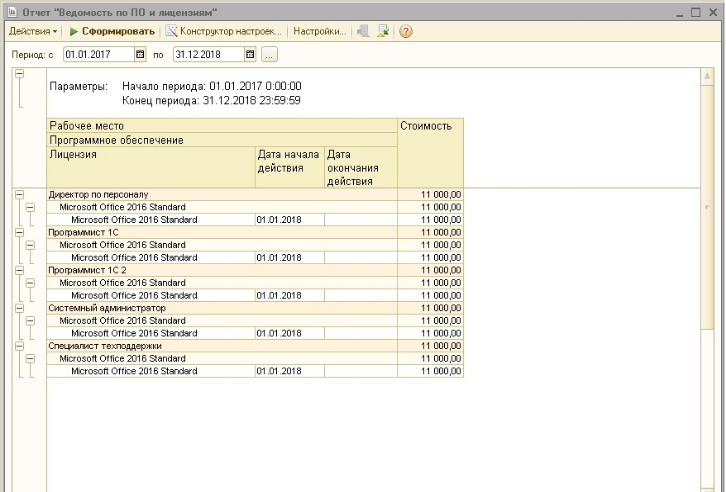The height and width of the screenshot is (492, 726).
Task: Click the report window title icon
Action: tap(13, 12)
